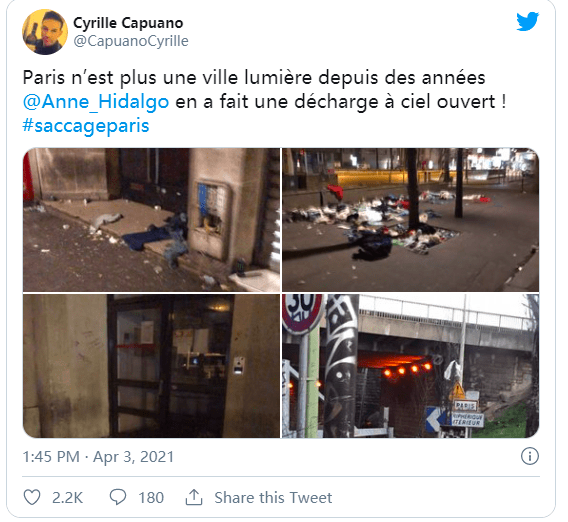Open tweet info circle icon
This screenshot has height=522, width=568.
[530, 456]
